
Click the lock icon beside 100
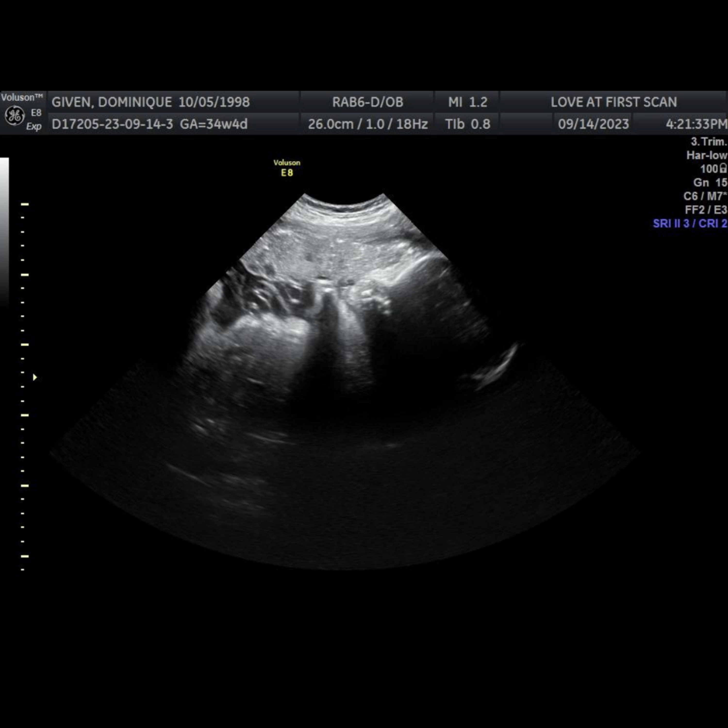pos(723,168)
